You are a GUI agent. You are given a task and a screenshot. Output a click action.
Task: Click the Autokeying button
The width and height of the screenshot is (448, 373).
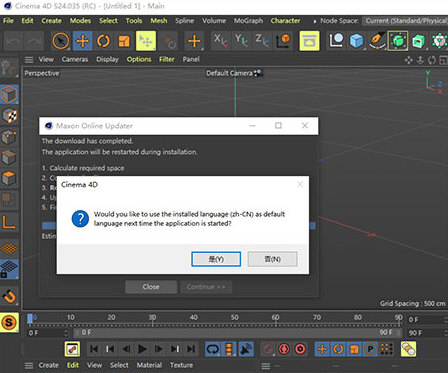click(x=284, y=349)
